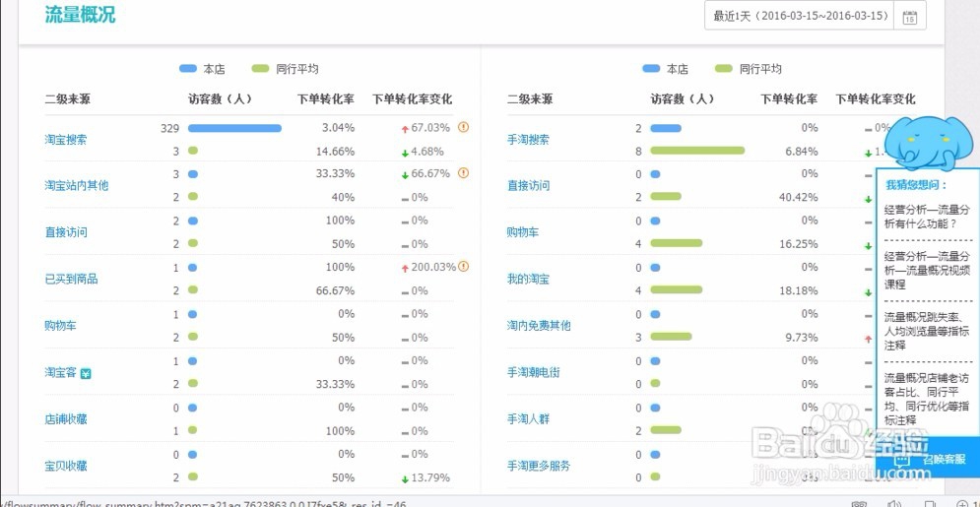Open 店铺老访客占比 indicator notes suggestion
Image resolution: width=980 pixels, height=507 pixels.
[x=928, y=399]
